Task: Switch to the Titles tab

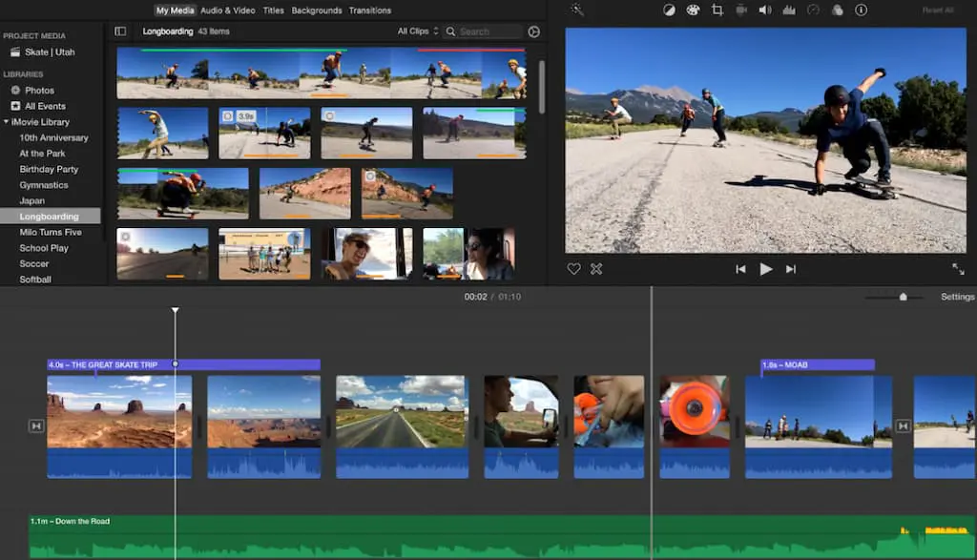Action: click(x=273, y=10)
